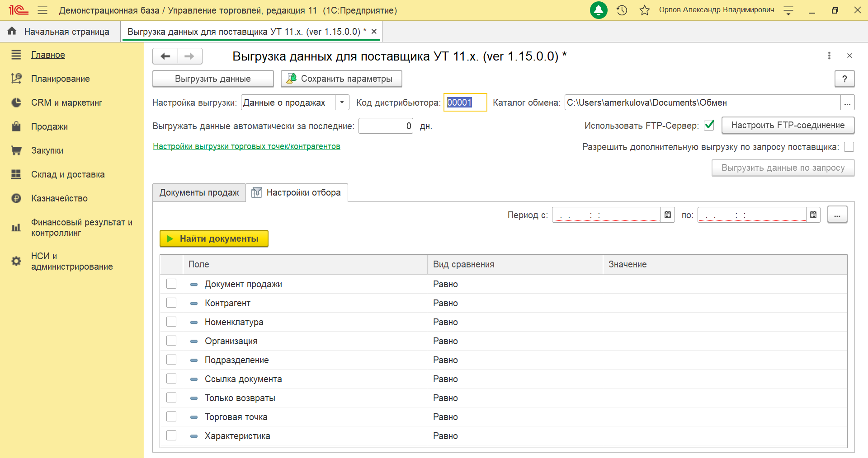Click Период с date field

tap(606, 215)
